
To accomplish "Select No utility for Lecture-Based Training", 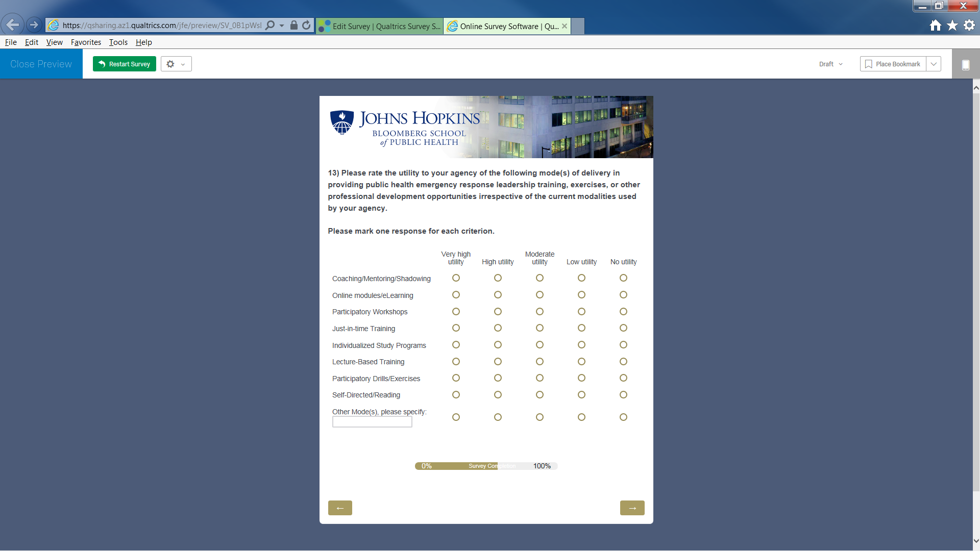I will 623,362.
